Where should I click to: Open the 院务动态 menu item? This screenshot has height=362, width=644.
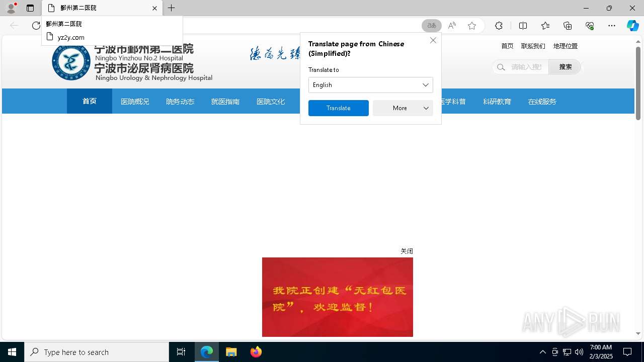(x=180, y=102)
